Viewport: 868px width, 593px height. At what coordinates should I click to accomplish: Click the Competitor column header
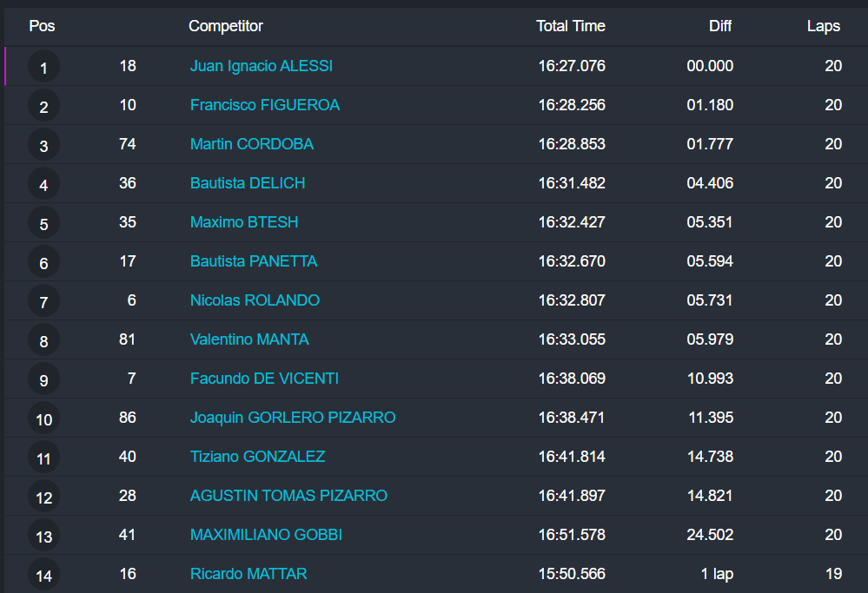[225, 26]
